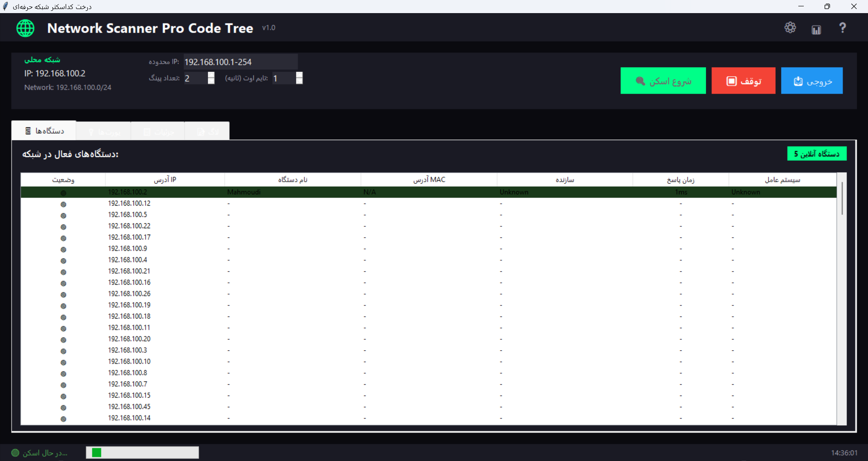
Task: Click the status dot for 192.168.100.17
Action: (63, 238)
